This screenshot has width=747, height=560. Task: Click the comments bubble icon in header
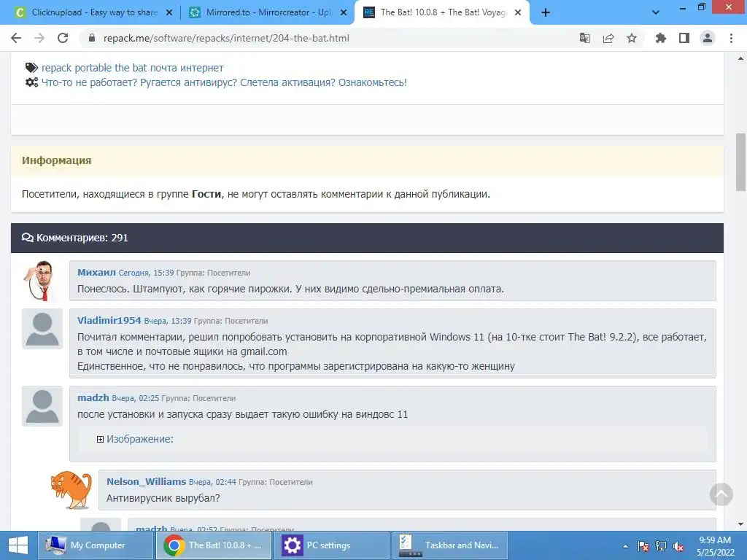pos(28,238)
